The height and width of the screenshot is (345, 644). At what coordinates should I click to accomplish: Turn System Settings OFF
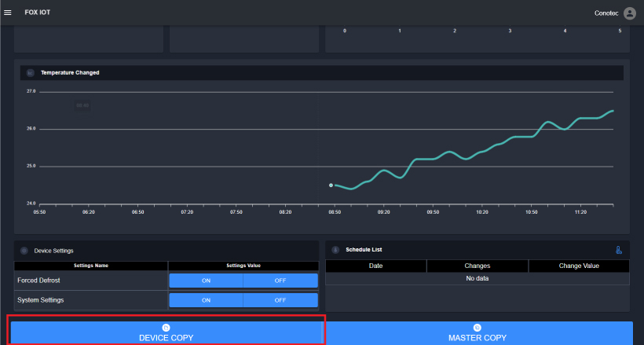280,300
